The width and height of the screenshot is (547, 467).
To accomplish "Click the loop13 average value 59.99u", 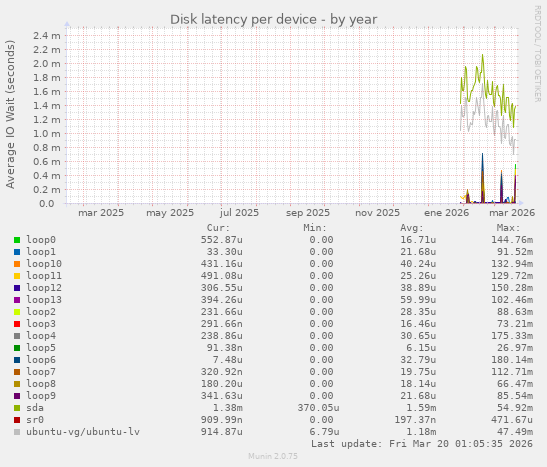I will [418, 300].
